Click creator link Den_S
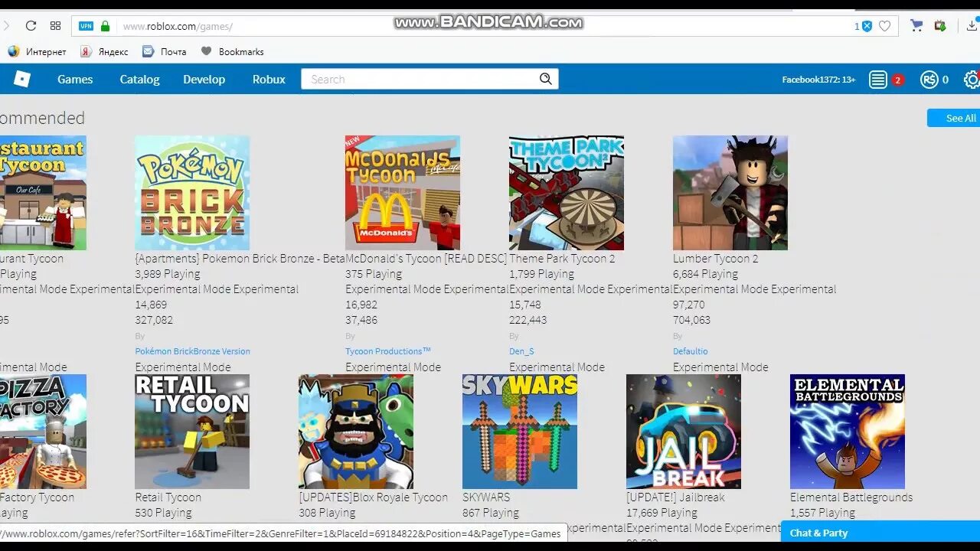Screen dimensions: 980x551 (x=521, y=351)
